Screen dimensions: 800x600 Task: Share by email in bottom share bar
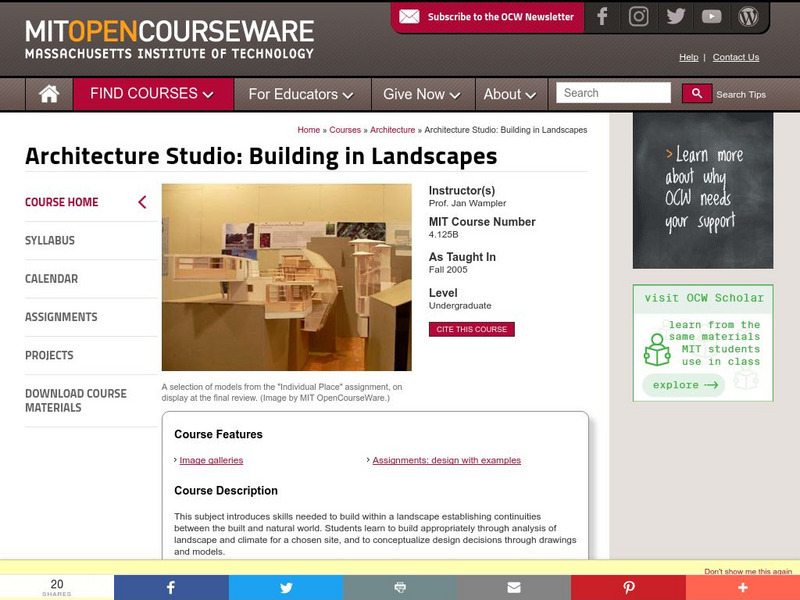[x=514, y=587]
